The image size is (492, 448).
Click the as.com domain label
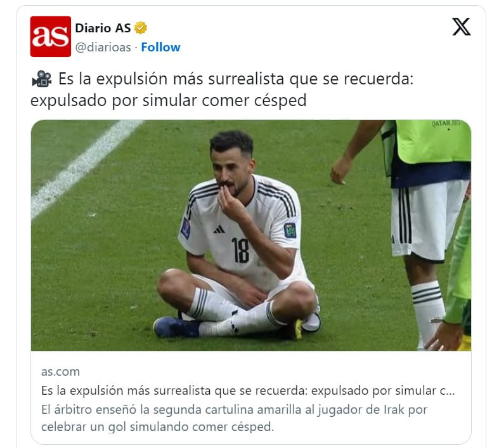point(61,372)
